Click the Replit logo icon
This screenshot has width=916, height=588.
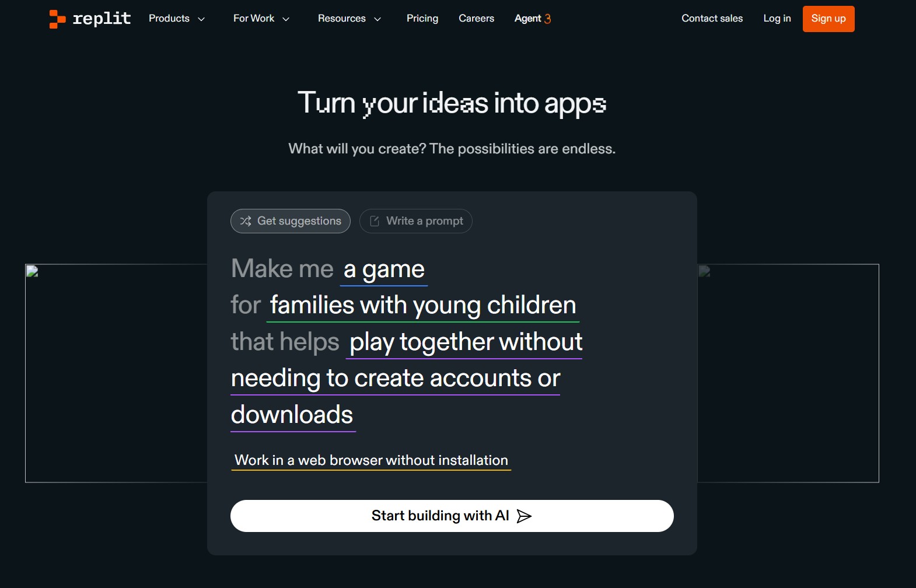click(x=57, y=19)
